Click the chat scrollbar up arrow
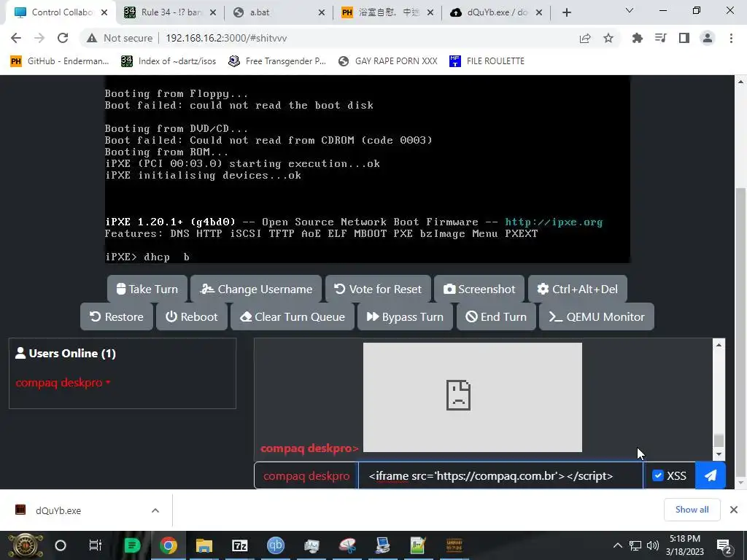Screen dimensions: 747x560 pyautogui.click(x=719, y=345)
